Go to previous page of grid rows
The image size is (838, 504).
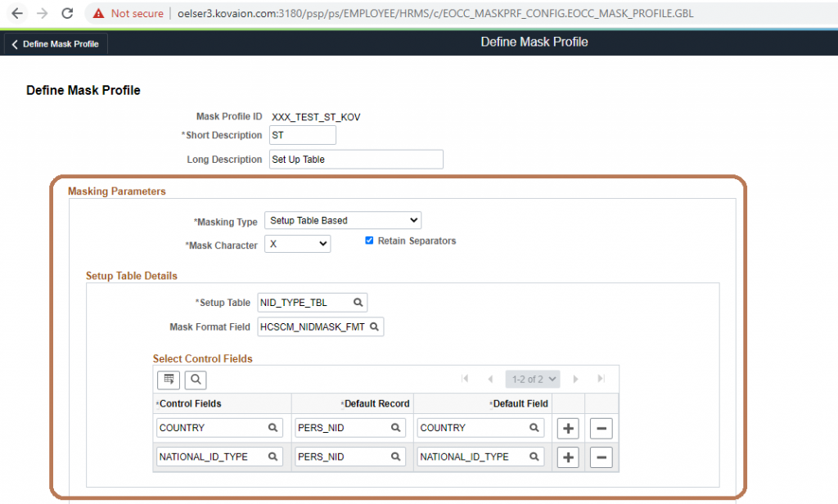[x=490, y=379]
